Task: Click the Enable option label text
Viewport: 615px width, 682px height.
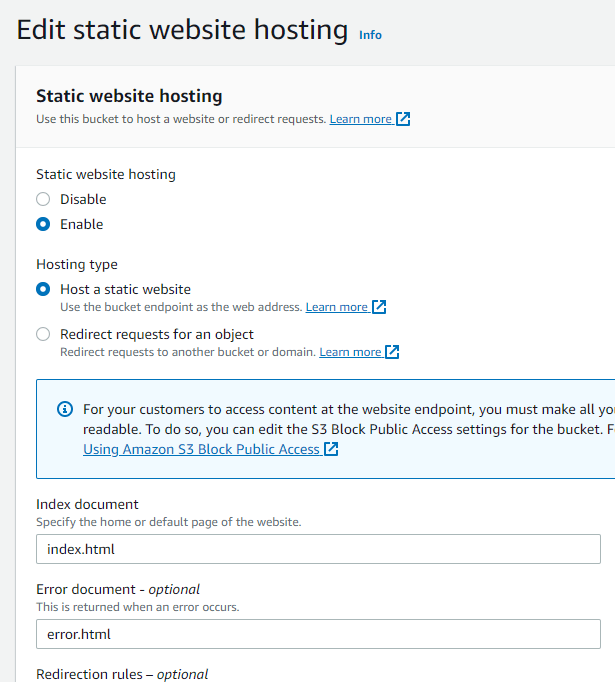Action: [82, 224]
